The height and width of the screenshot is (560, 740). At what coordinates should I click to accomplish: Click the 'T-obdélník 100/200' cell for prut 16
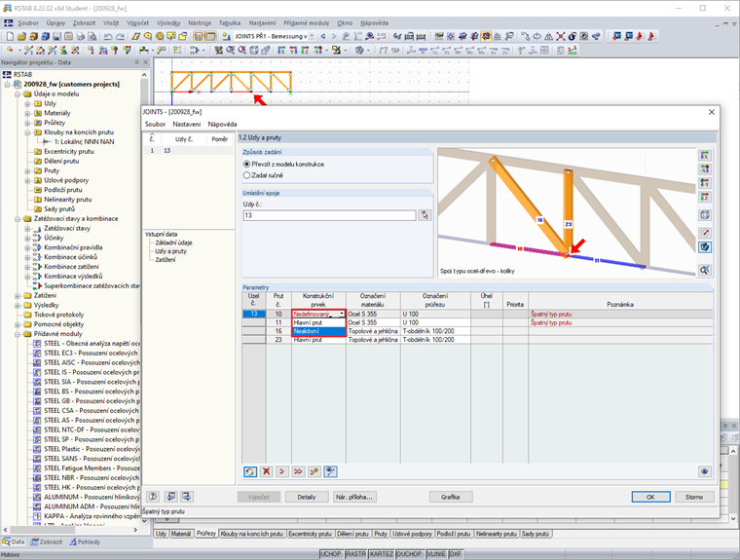[x=435, y=331]
